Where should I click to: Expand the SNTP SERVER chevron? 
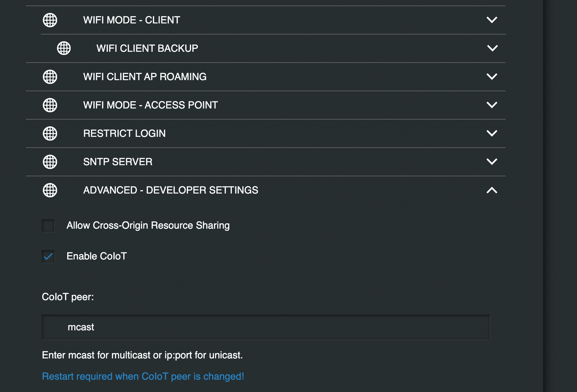click(492, 161)
